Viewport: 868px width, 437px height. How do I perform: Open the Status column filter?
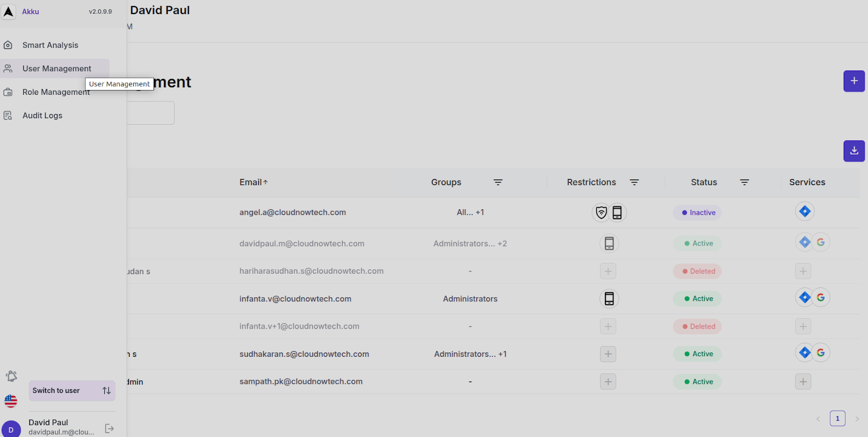(744, 182)
